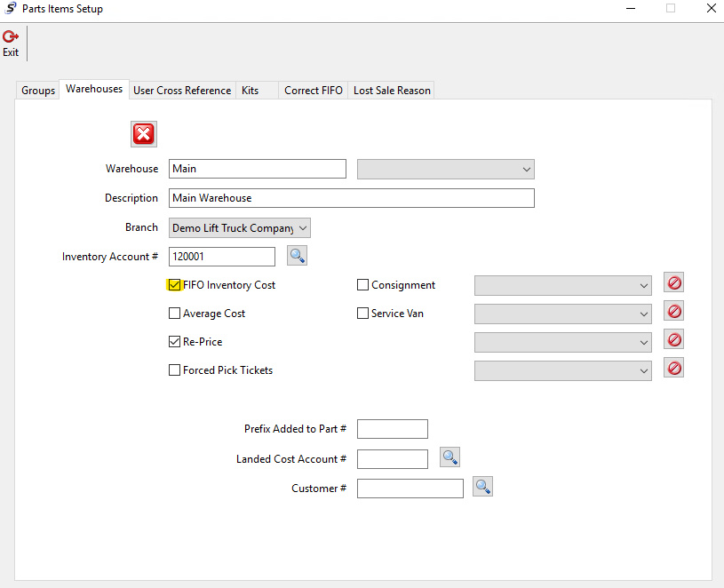Image resolution: width=724 pixels, height=588 pixels.
Task: Minimize the Parts Items Setup window
Action: click(631, 8)
